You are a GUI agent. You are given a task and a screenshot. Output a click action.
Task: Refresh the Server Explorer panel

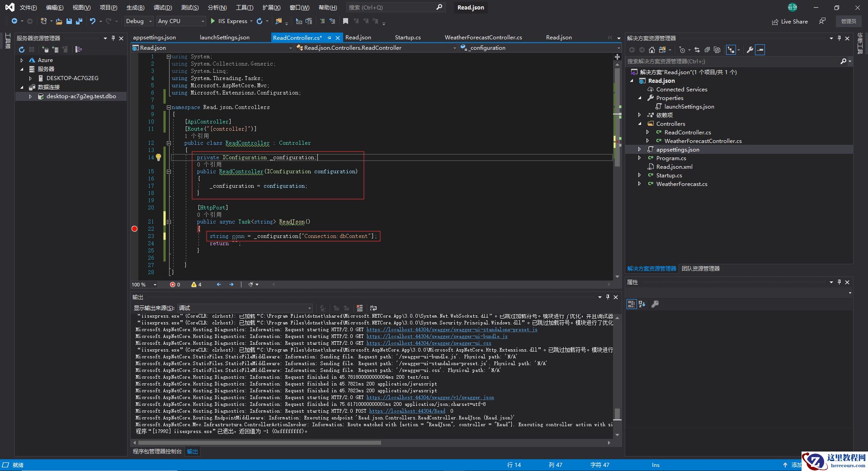22,49
